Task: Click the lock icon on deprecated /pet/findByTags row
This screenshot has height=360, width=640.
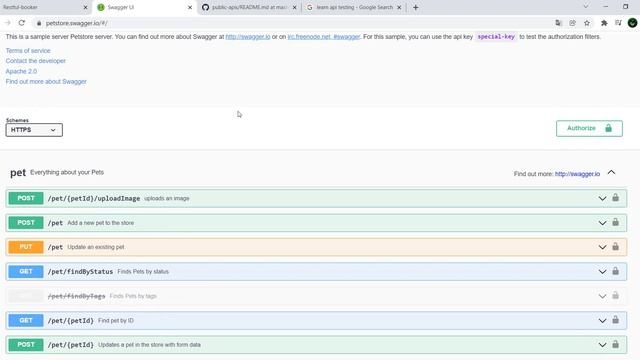Action: (x=616, y=296)
